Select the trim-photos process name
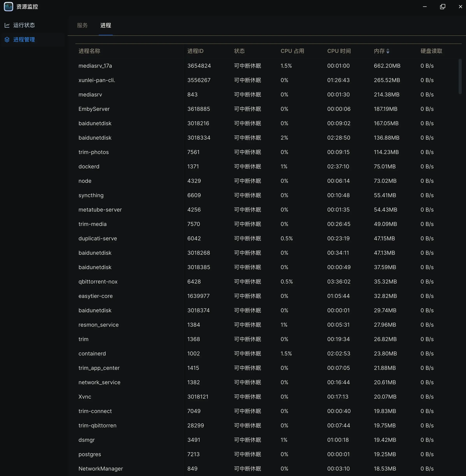466x476 pixels. [x=93, y=152]
